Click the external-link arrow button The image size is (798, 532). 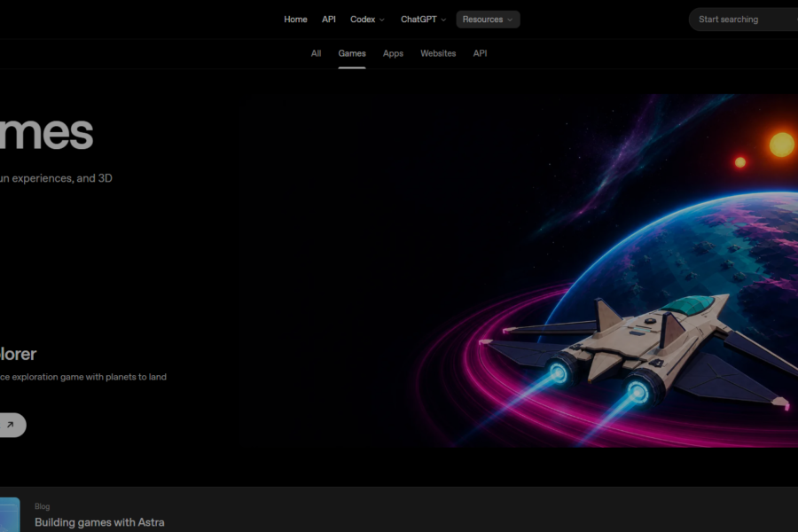(x=12, y=425)
